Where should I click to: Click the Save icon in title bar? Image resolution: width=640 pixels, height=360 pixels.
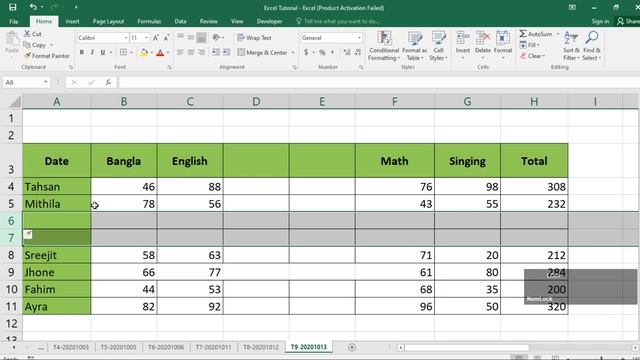[x=13, y=7]
